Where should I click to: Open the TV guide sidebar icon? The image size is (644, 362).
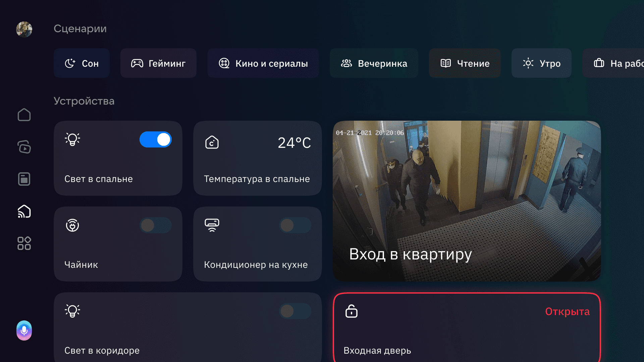(x=24, y=179)
